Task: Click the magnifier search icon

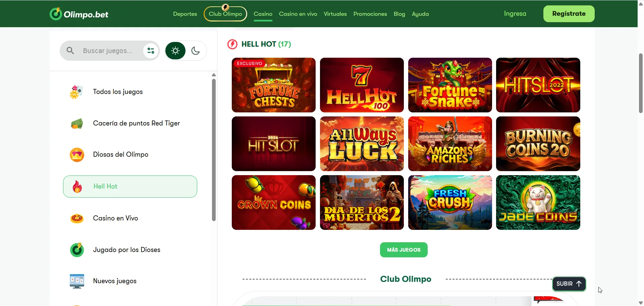Action: point(70,51)
